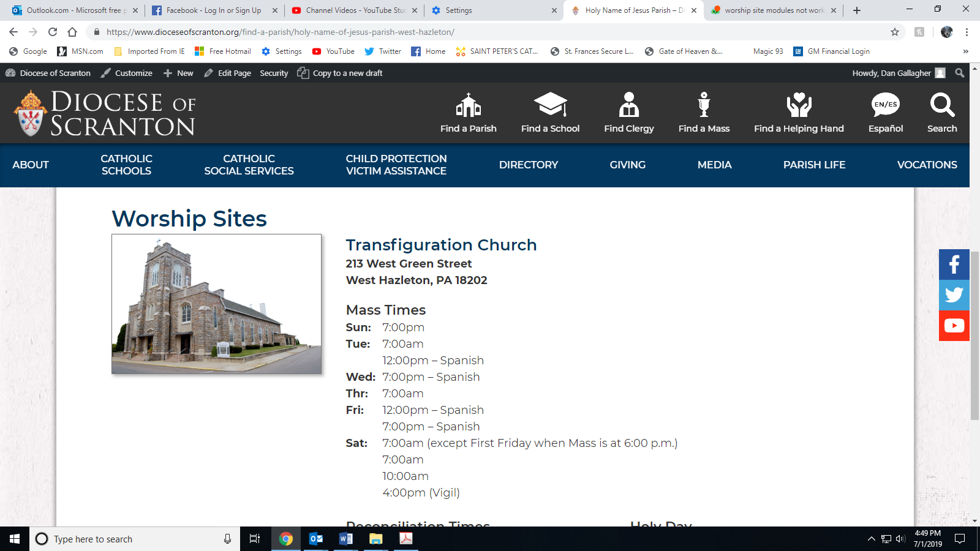The image size is (980, 551).
Task: Open the New item menu in admin bar
Action: [x=178, y=73]
